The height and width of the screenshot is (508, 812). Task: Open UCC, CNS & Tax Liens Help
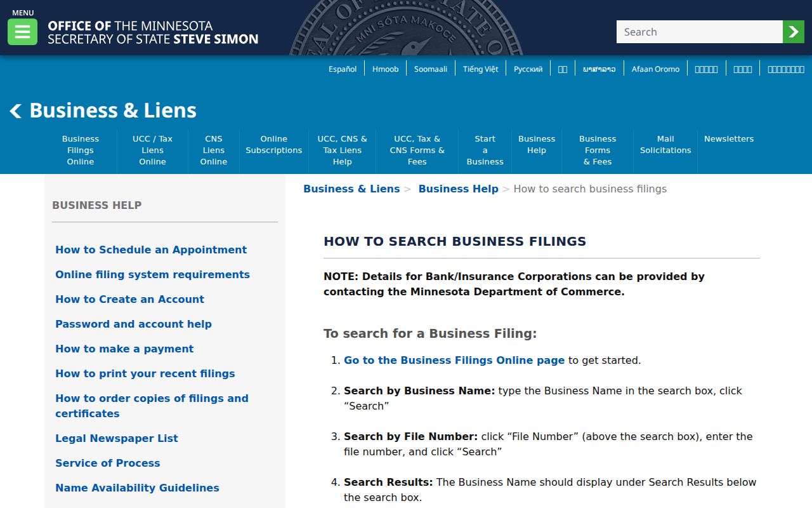coord(343,150)
